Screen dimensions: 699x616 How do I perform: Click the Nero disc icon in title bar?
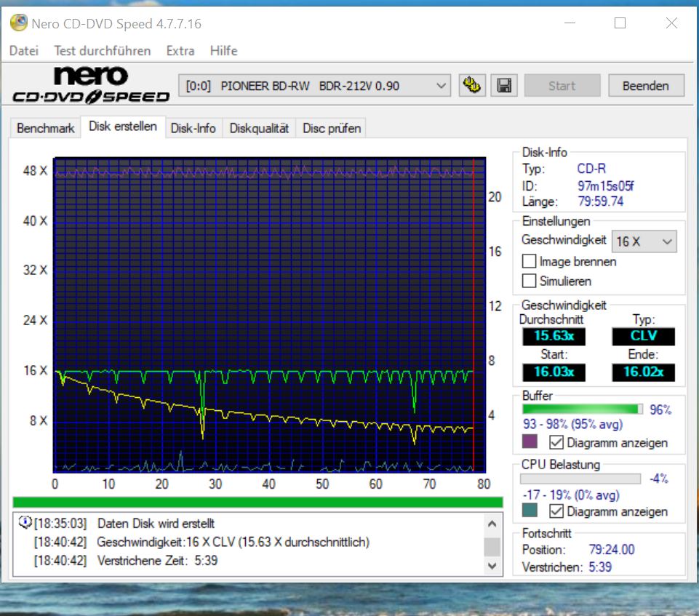19,23
